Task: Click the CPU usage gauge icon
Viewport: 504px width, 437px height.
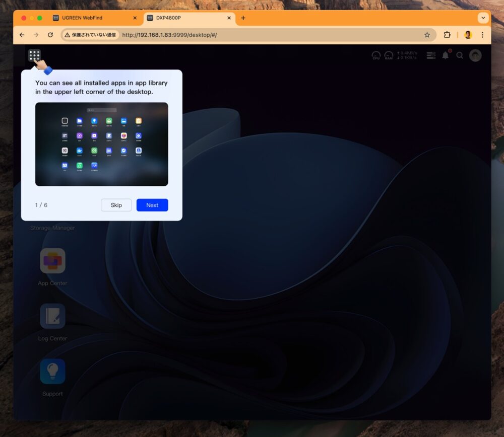Action: [376, 55]
